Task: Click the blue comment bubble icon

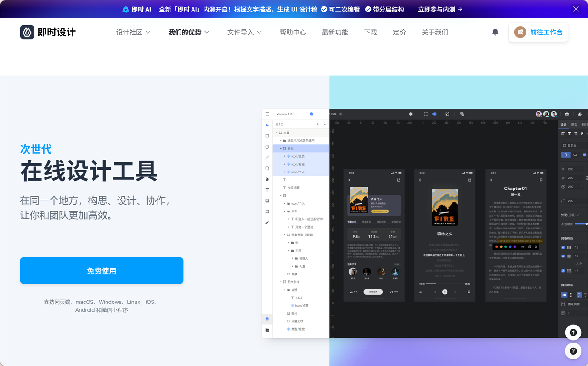Action: click(311, 114)
